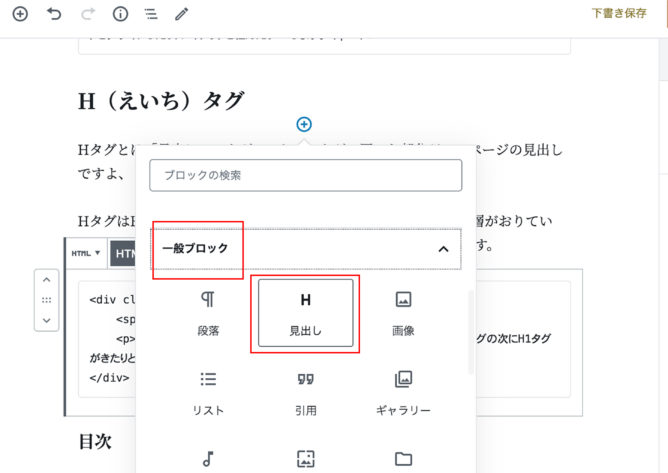
Task: Insert a ギャラリー gallery block
Action: pos(403,393)
